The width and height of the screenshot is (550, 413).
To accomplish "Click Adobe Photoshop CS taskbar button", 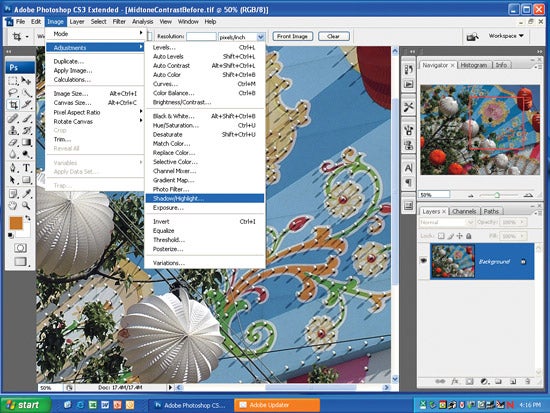I will tap(191, 405).
